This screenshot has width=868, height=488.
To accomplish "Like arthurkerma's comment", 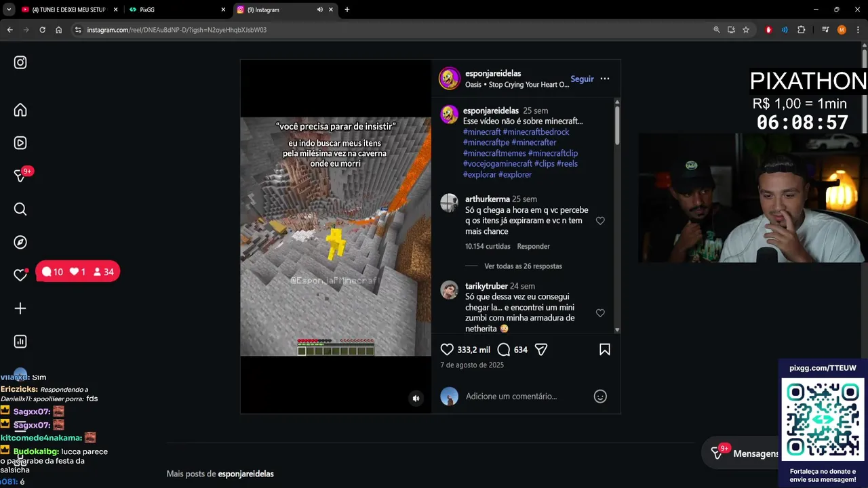I will pos(600,221).
